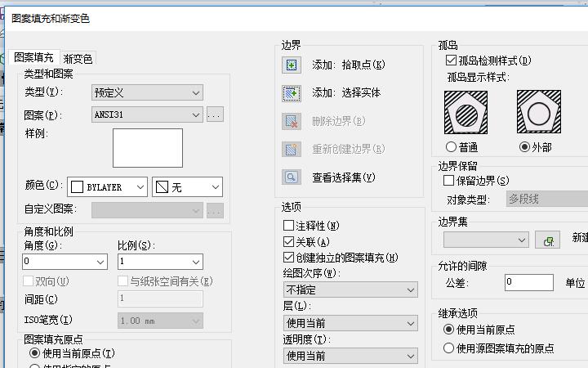Open pattern browser with ellipsis button beside ANSI31
588x368 pixels.
click(x=215, y=114)
